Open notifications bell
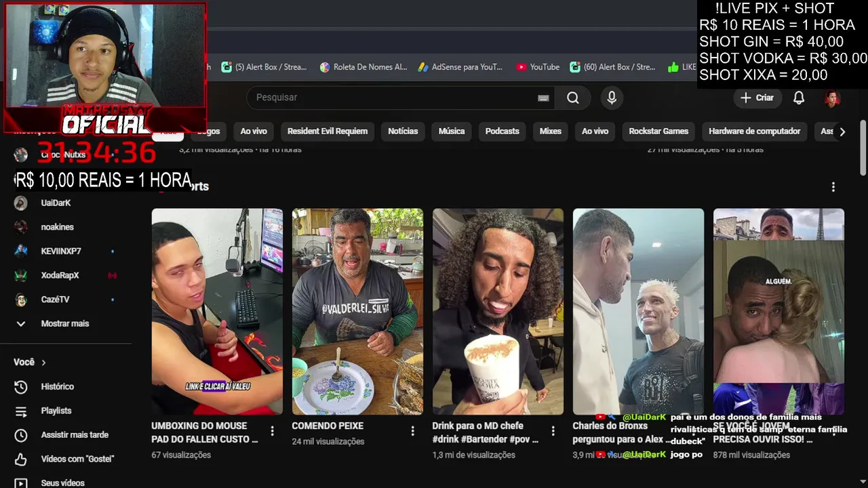 click(x=799, y=98)
